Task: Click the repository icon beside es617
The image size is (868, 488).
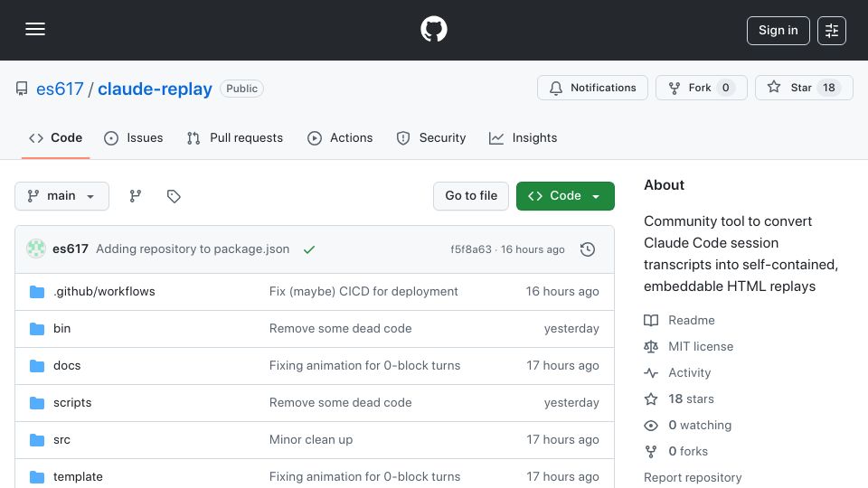Action: click(22, 89)
